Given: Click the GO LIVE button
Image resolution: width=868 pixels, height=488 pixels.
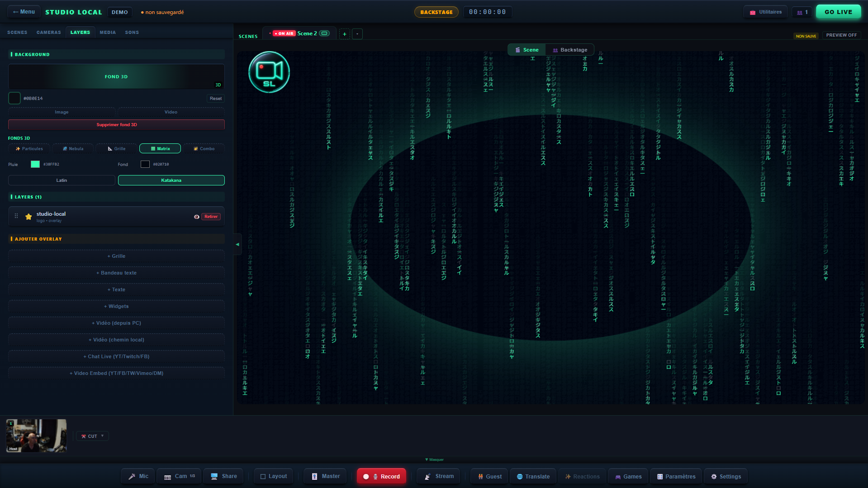Looking at the screenshot, I should pos(838,12).
